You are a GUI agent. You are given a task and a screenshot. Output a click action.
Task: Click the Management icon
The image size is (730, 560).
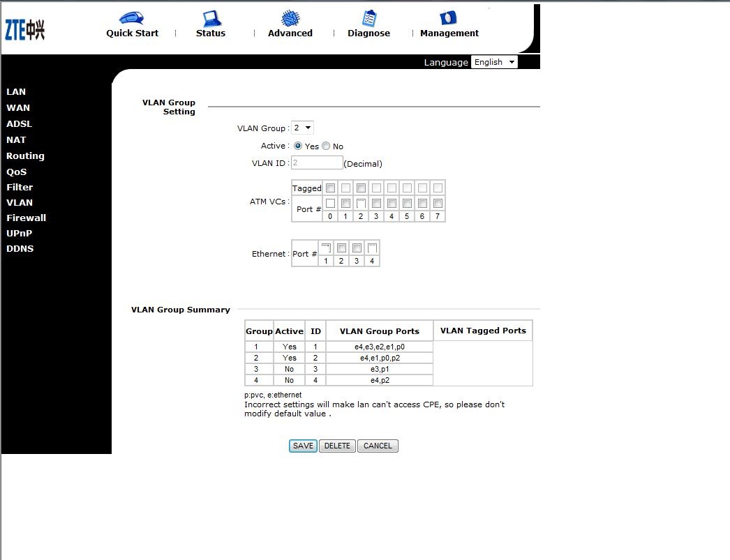tap(448, 19)
